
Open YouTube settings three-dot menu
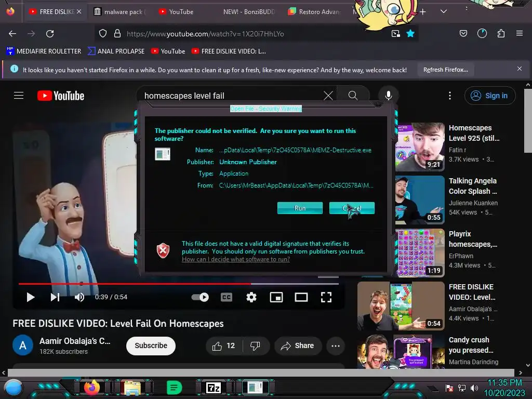450,96
